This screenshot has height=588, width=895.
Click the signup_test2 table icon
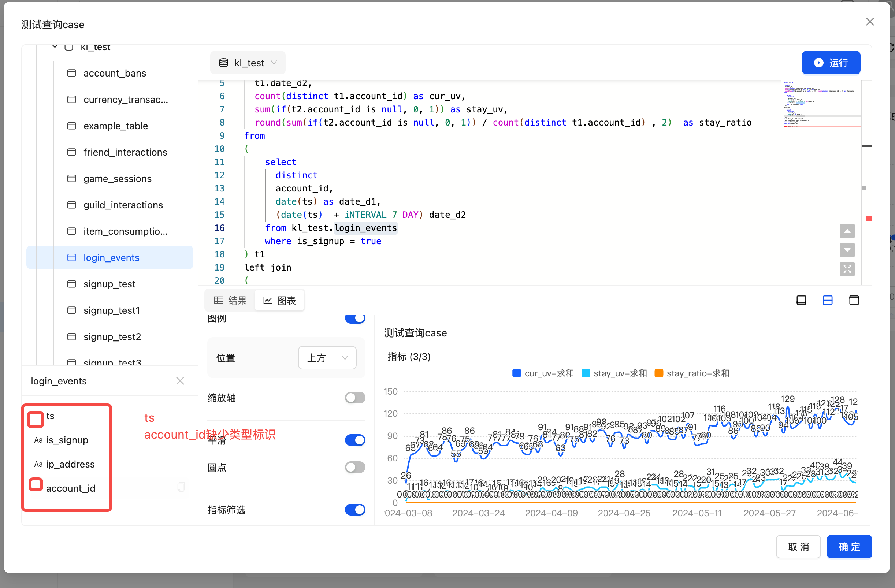[x=71, y=336]
